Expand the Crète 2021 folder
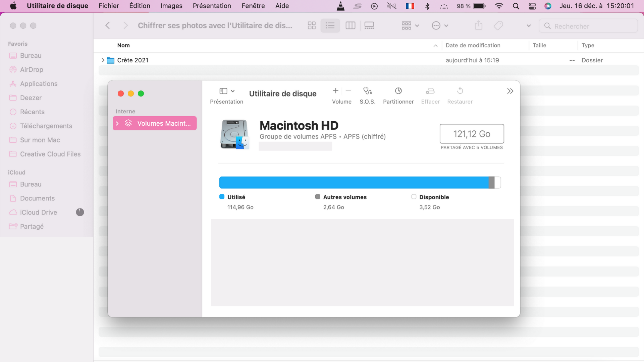The height and width of the screenshot is (362, 644). (103, 60)
